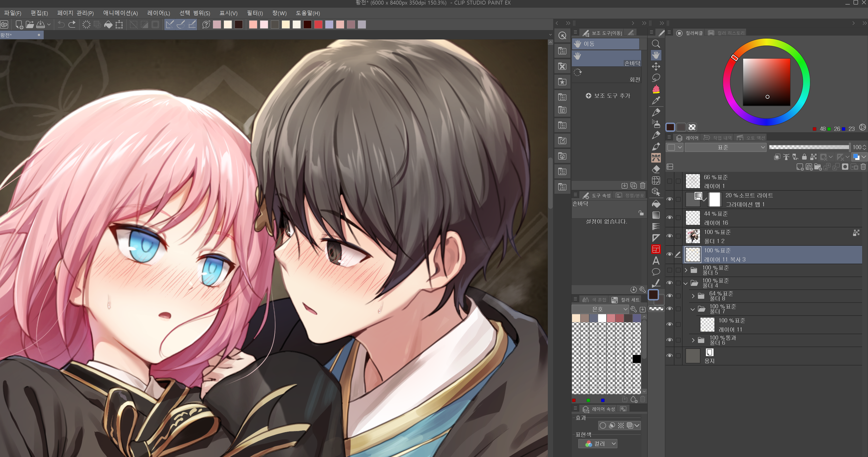
Task: Switch to the 컬러 히스토리 tab
Action: [x=727, y=33]
